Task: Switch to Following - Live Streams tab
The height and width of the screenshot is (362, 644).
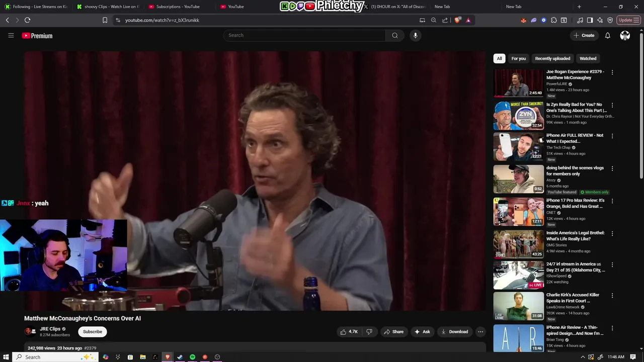Action: (36, 7)
